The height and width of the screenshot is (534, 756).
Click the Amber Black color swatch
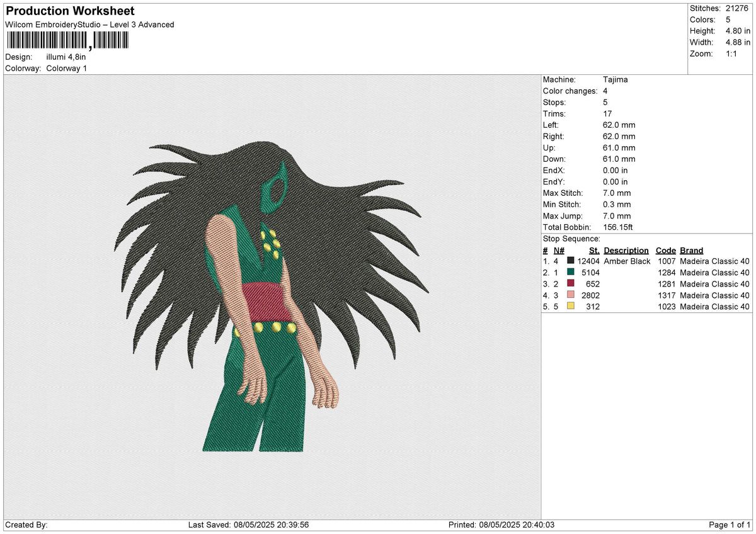point(571,261)
